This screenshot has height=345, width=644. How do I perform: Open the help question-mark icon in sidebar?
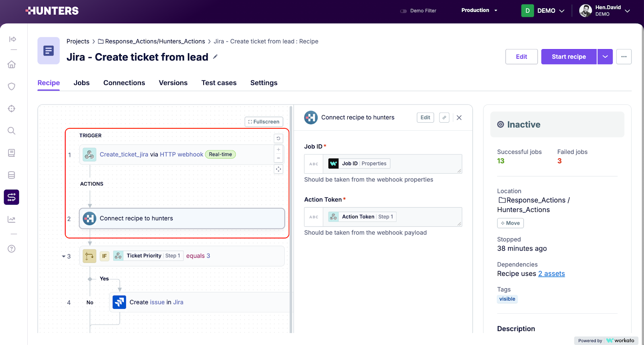click(12, 248)
